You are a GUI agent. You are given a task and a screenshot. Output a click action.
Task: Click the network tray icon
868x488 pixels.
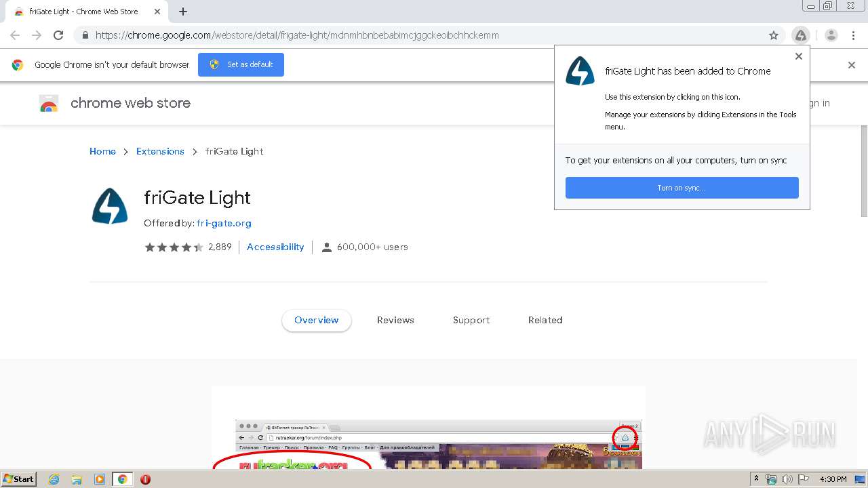pos(771,479)
